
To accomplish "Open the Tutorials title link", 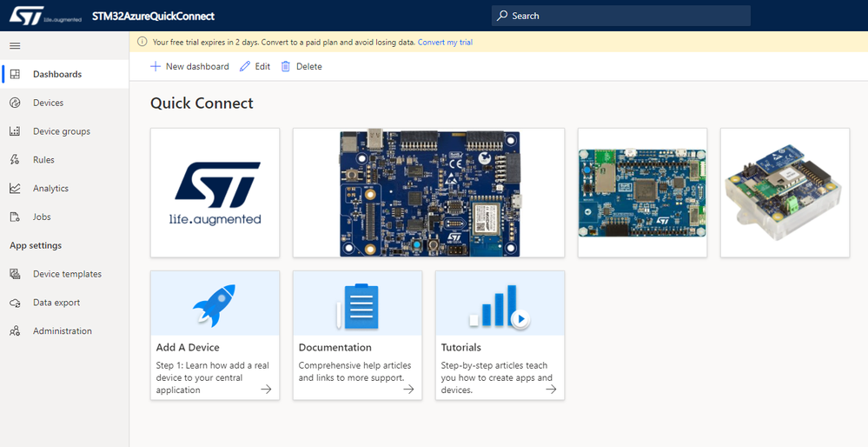I will click(461, 347).
